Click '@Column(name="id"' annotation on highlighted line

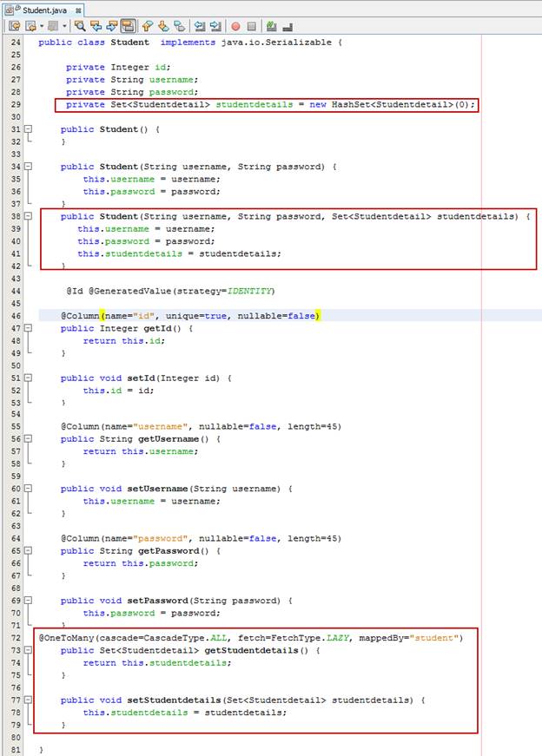pyautogui.click(x=108, y=316)
